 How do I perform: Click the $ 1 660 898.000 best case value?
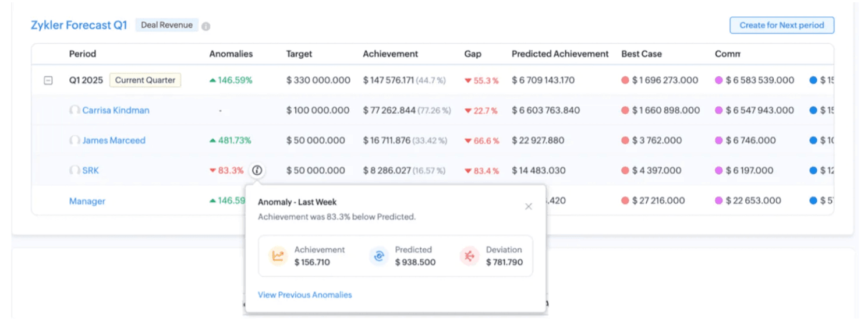tap(666, 110)
